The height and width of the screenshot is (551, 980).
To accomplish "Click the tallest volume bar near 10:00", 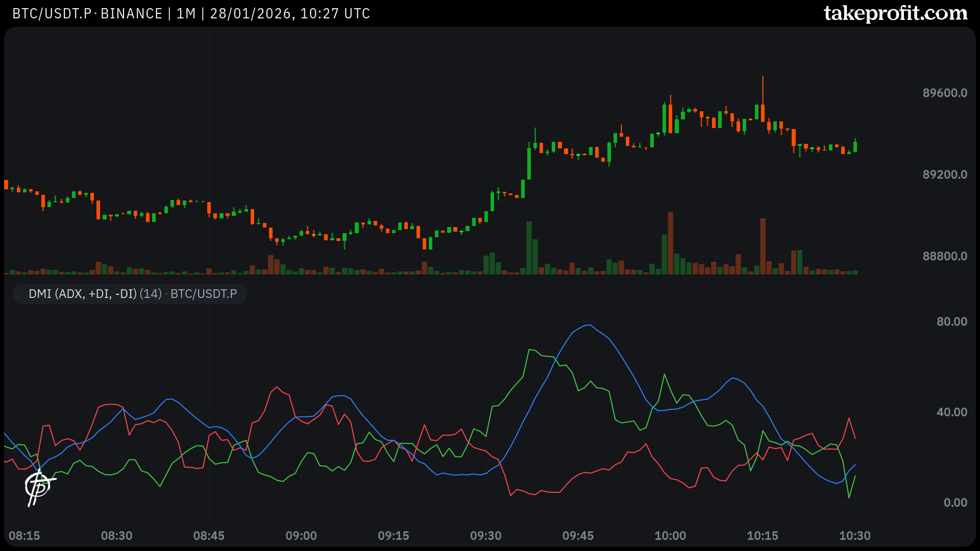I will [670, 244].
